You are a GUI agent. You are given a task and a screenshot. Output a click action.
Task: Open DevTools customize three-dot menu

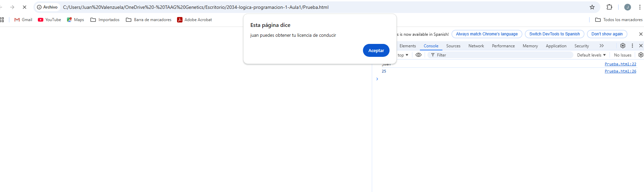coord(632,46)
